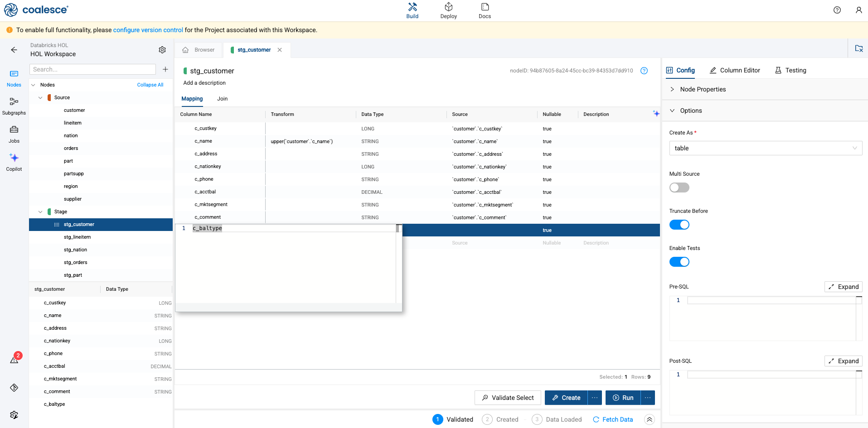Click the Data Loaded step indicator

557,419
